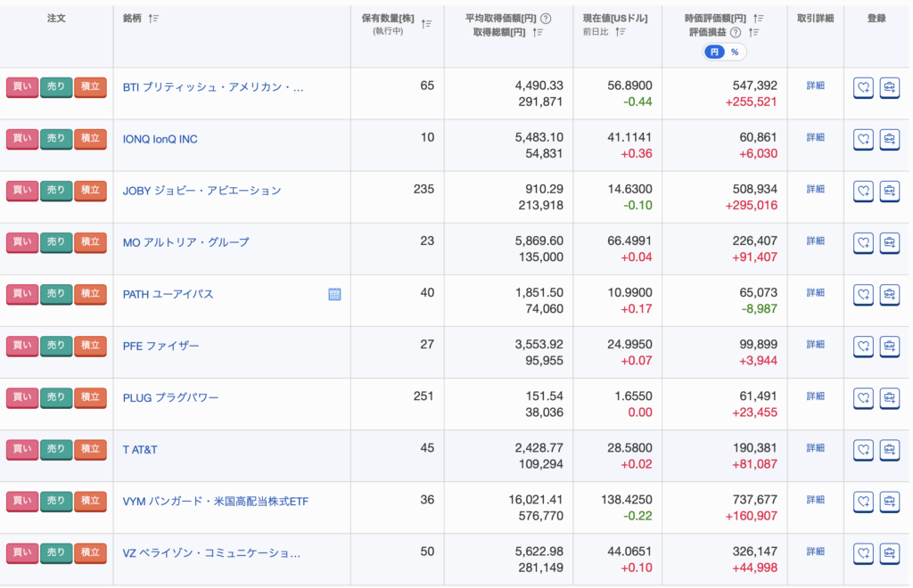Viewport: 913px width, 588px height.
Task: Select BTI valuation 547,392
Action: [754, 86]
